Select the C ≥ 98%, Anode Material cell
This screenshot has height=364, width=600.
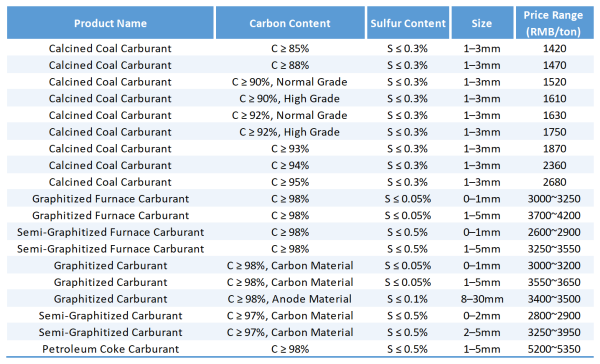pos(290,299)
